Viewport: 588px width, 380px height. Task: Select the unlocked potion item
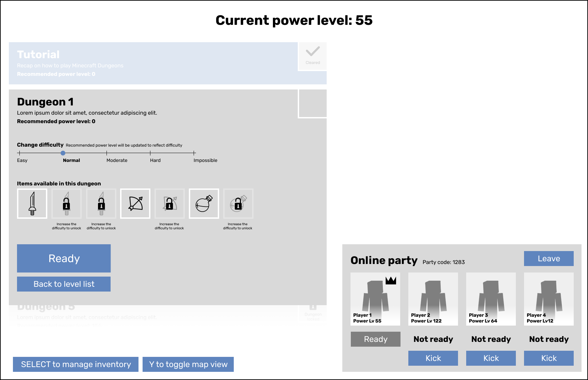[204, 203]
